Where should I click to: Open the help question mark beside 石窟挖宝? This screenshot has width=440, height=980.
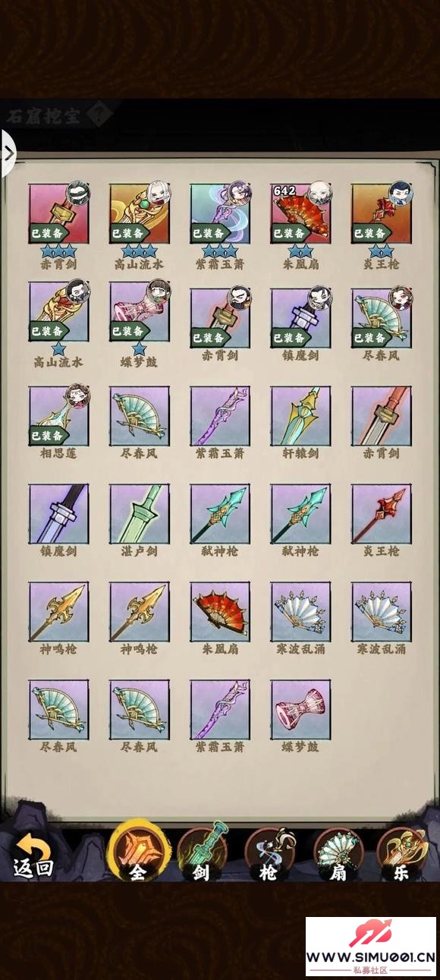pyautogui.click(x=99, y=115)
